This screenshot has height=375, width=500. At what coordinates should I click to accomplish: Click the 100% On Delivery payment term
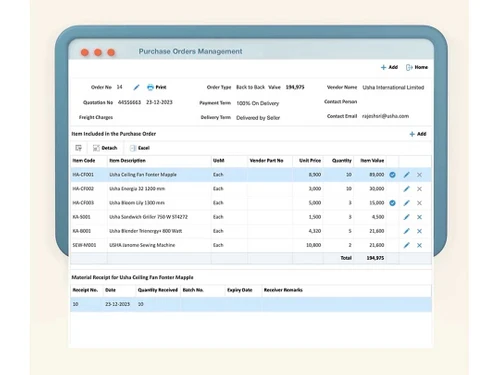258,103
